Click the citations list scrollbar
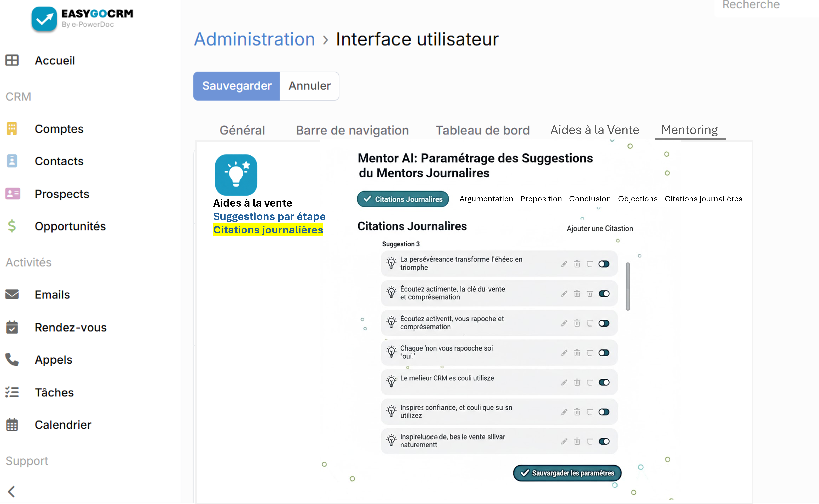Screen dimensions: 819x504 point(627,287)
